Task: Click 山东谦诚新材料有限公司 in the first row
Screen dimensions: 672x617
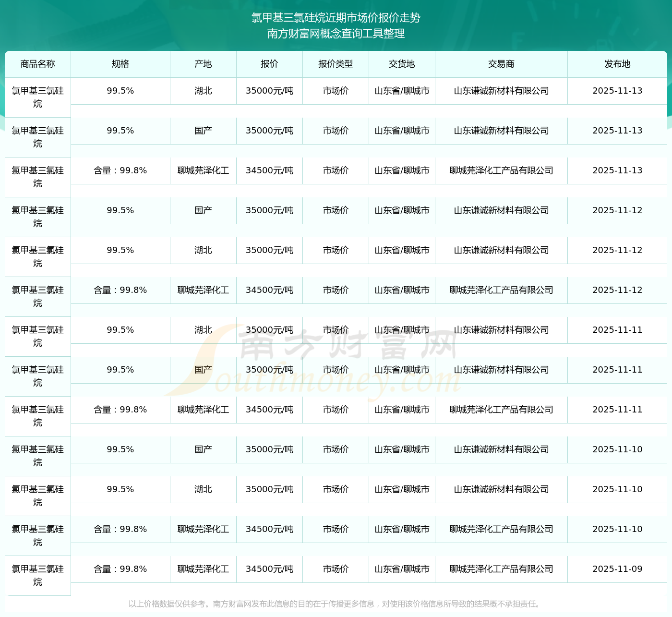Action: click(501, 91)
